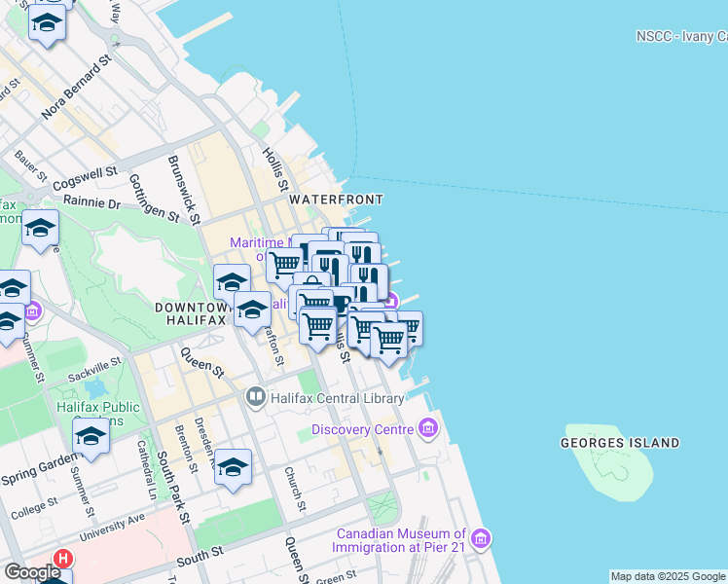The image size is (728, 584).
Task: Click the Nora Bernard St label
Action: point(77,87)
